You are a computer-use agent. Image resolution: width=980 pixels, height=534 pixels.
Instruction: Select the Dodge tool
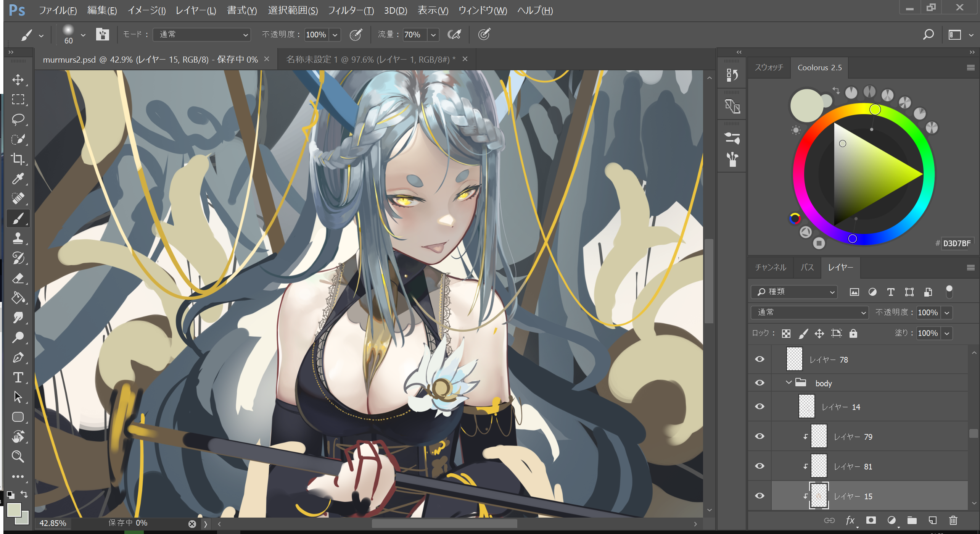pyautogui.click(x=18, y=337)
